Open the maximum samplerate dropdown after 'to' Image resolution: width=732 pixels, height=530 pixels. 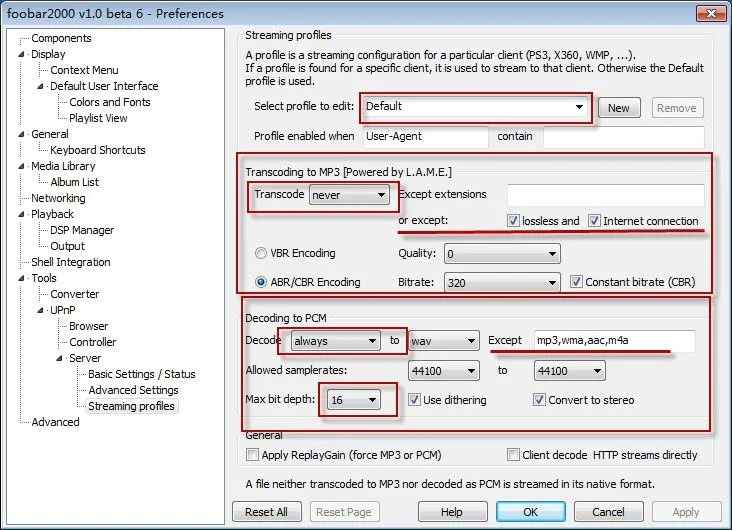pos(570,371)
